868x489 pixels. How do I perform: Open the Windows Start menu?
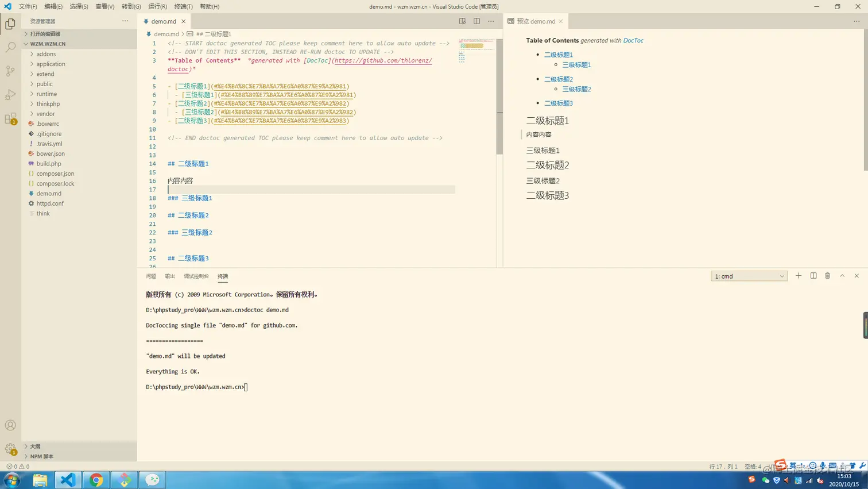pyautogui.click(x=12, y=480)
